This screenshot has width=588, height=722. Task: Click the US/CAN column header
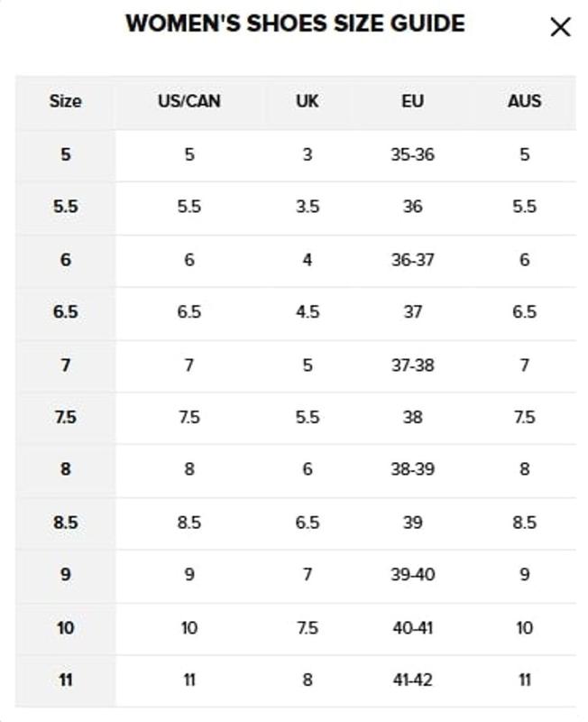pos(189,101)
